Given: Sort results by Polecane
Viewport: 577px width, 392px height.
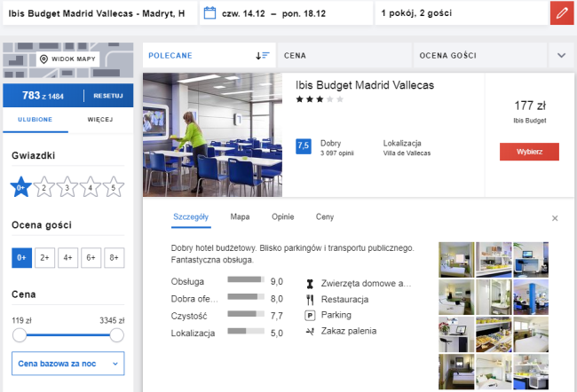Looking at the screenshot, I should 209,56.
